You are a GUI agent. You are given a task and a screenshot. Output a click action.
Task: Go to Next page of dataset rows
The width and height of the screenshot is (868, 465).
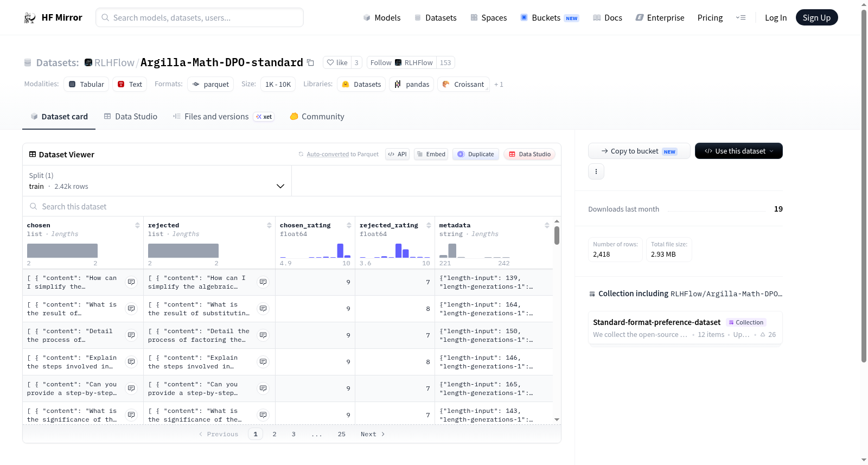coord(373,434)
